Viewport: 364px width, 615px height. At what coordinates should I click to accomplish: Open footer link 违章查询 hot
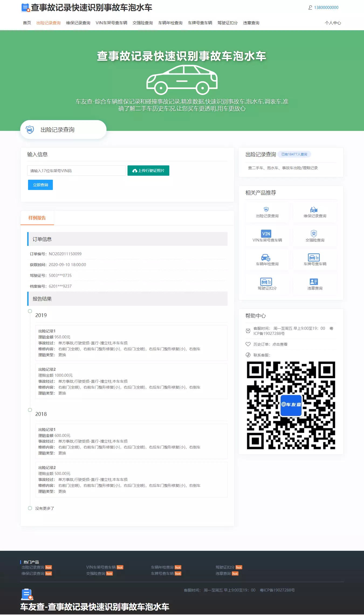(227, 573)
